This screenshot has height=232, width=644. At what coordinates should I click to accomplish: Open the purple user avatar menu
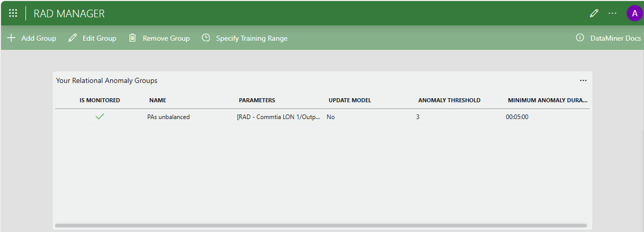634,14
